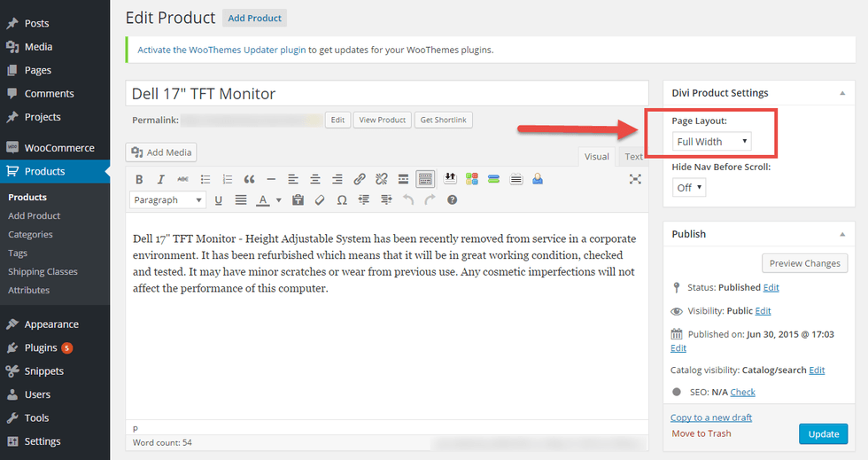Open distraction-free fullscreen editor
The height and width of the screenshot is (460, 868).
click(x=635, y=179)
